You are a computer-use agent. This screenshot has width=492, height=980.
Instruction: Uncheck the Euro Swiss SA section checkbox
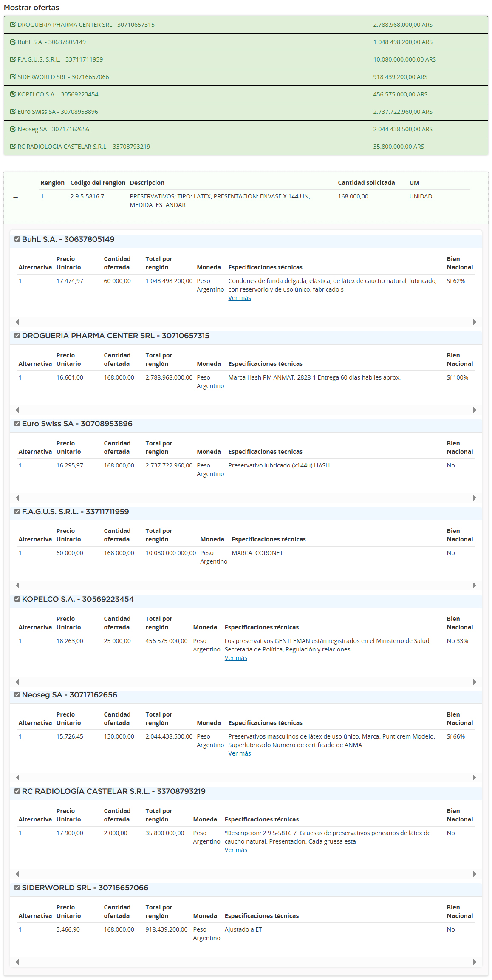pos(17,424)
